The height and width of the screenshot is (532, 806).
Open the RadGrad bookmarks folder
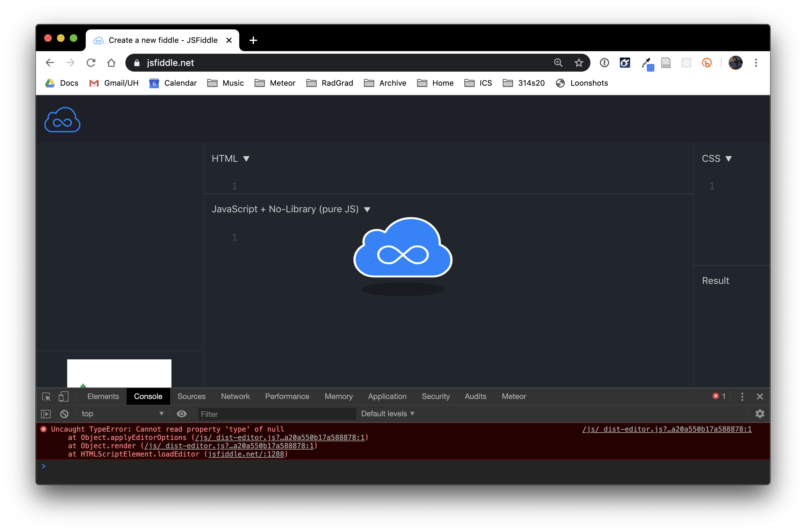[x=329, y=83]
